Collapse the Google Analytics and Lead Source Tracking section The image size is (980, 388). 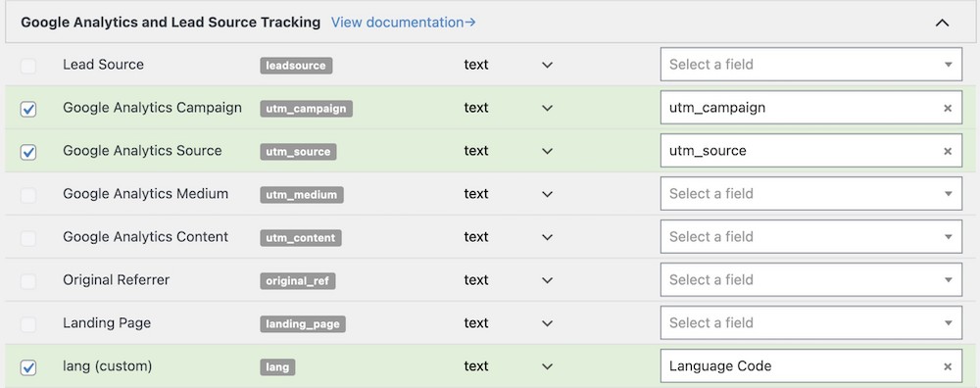coord(942,24)
